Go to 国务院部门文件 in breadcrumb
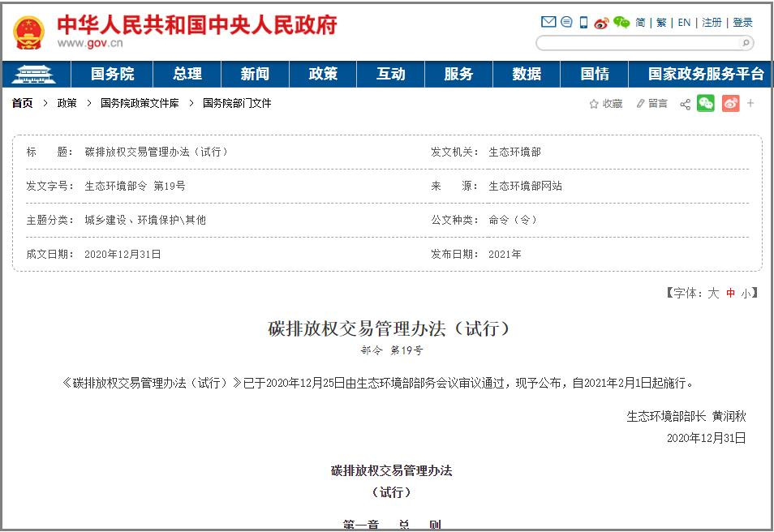Viewport: 774px width, 532px height. (x=237, y=103)
